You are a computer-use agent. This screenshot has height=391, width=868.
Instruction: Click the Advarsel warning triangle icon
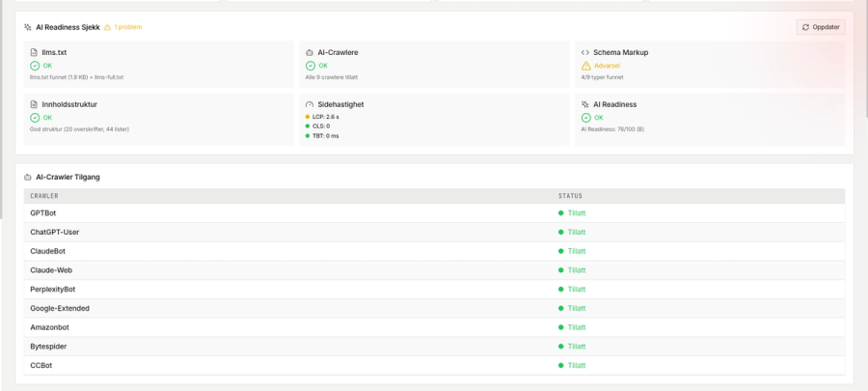(586, 66)
